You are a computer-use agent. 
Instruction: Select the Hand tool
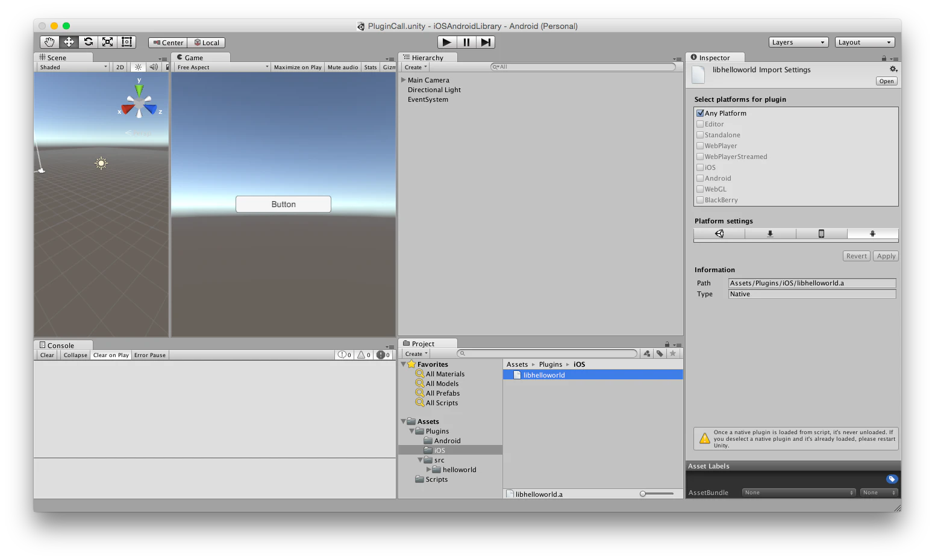[49, 42]
